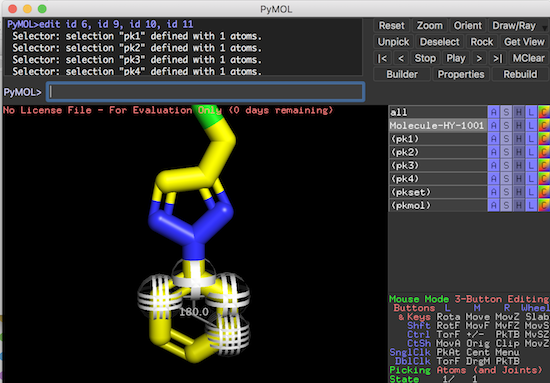Focus the PyMOL command input field
The image size is (550, 383).
(x=206, y=92)
